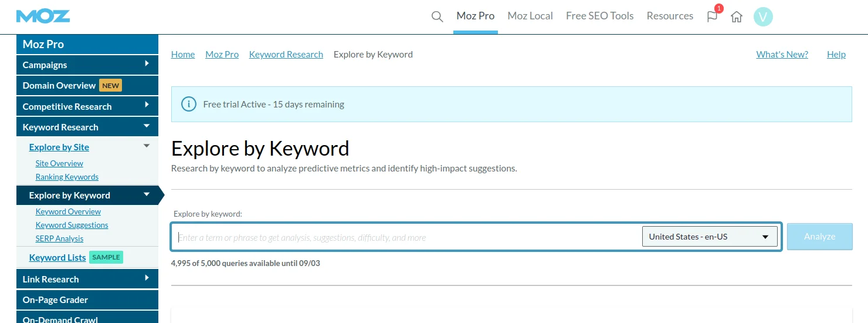This screenshot has height=323, width=868.
Task: Open the Free SEO Tools menu
Action: point(599,16)
